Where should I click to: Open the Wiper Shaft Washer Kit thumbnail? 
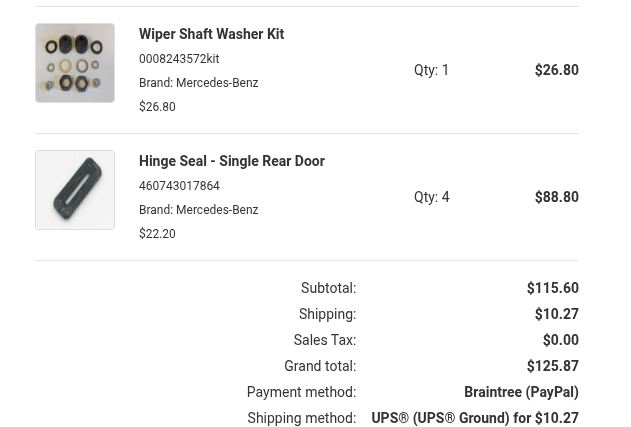pos(75,63)
